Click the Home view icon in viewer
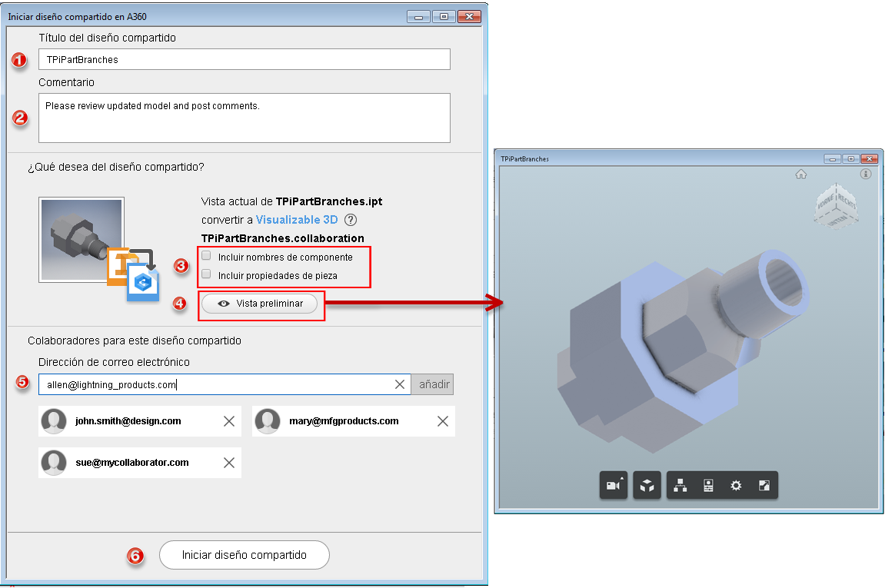 click(801, 174)
